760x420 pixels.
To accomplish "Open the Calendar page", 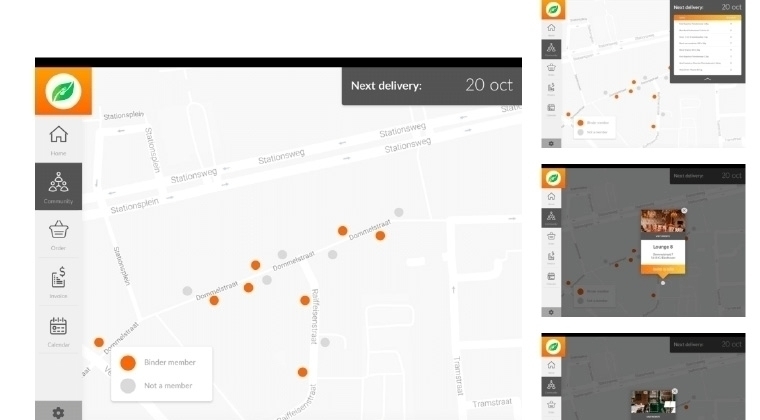I will coord(59,329).
